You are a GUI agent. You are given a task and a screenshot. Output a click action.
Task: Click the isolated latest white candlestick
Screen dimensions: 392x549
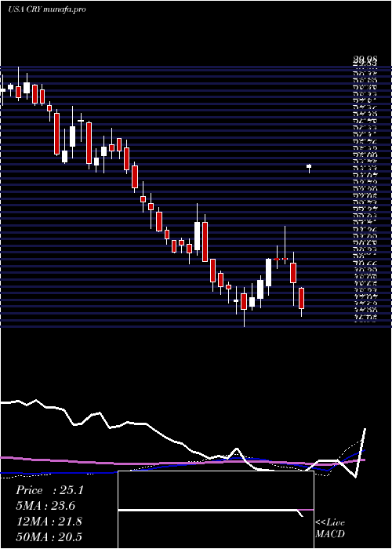coord(309,168)
